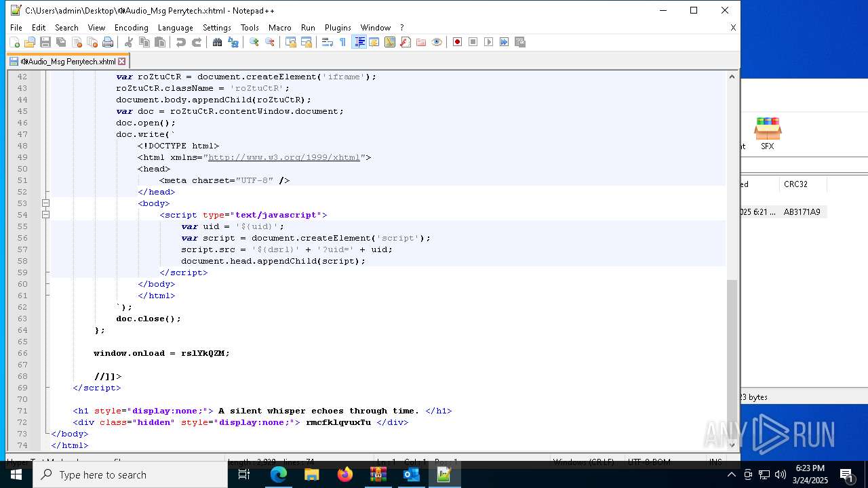Click the Paste toolbar icon
The image size is (868, 488).
160,42
